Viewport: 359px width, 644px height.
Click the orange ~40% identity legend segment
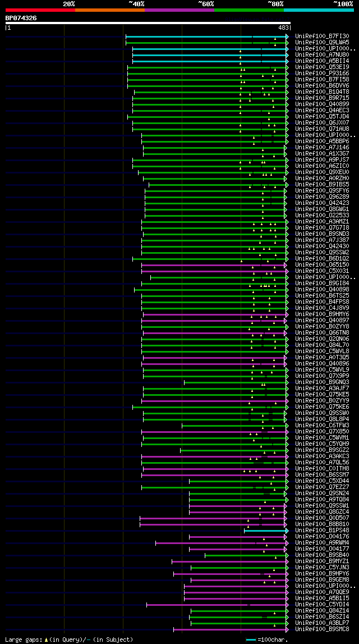point(110,10)
